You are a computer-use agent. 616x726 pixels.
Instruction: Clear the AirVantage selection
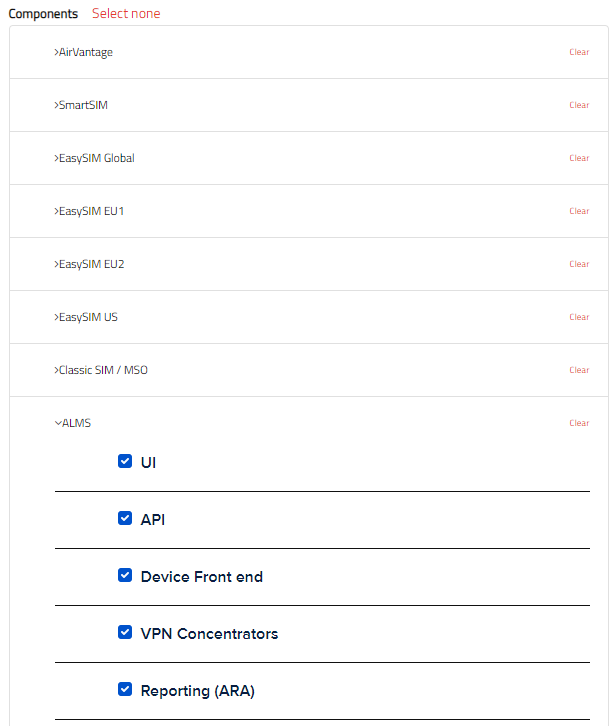coord(579,52)
